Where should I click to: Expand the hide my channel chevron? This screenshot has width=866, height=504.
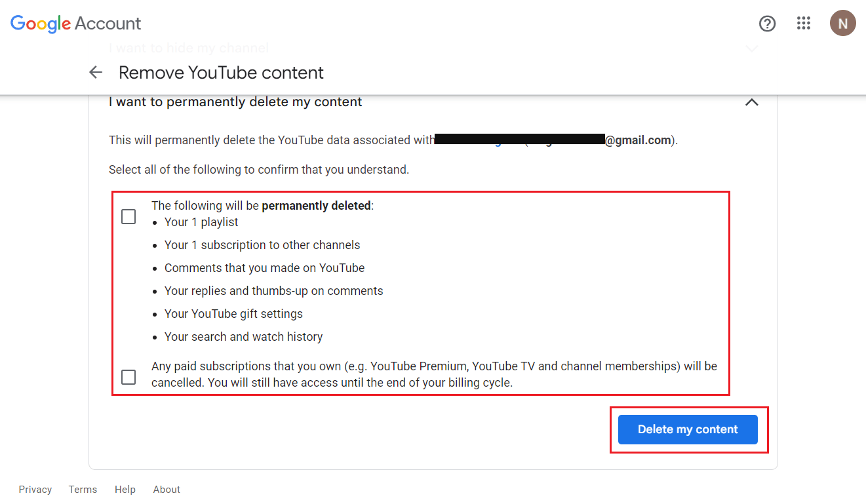[x=752, y=48]
